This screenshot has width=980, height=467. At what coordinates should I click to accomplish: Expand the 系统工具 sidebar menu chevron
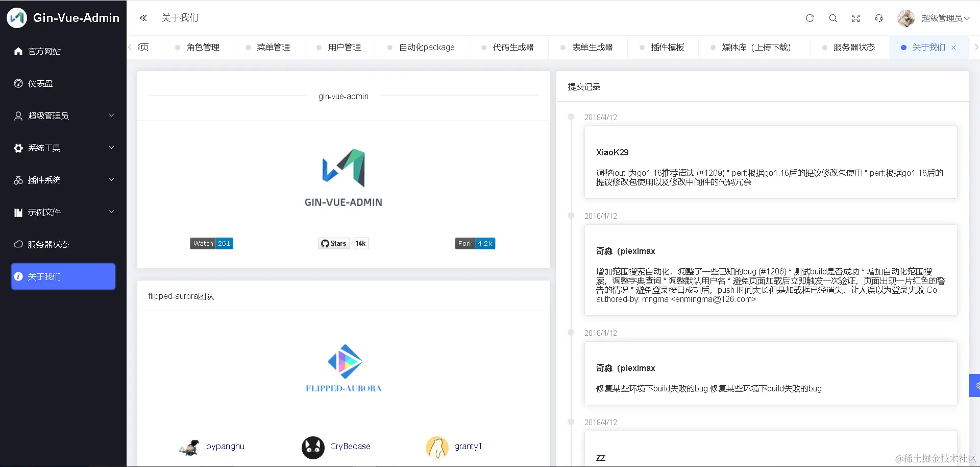tap(112, 148)
